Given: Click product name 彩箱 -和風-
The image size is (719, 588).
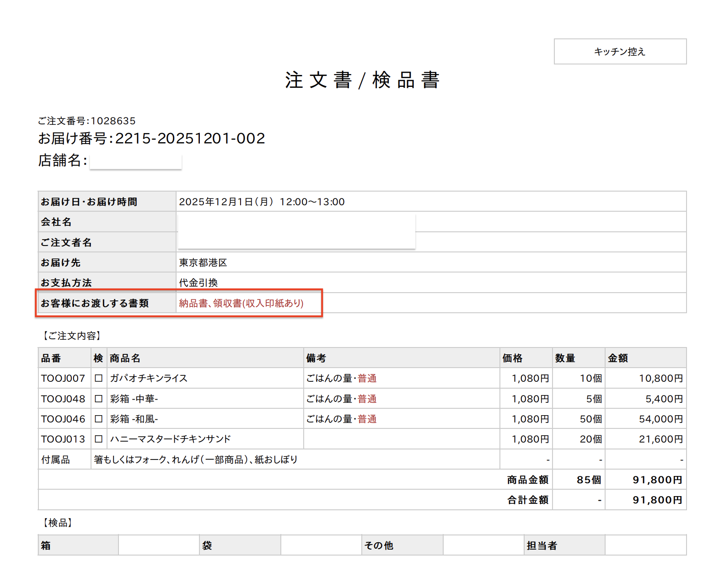Looking at the screenshot, I should tap(134, 419).
